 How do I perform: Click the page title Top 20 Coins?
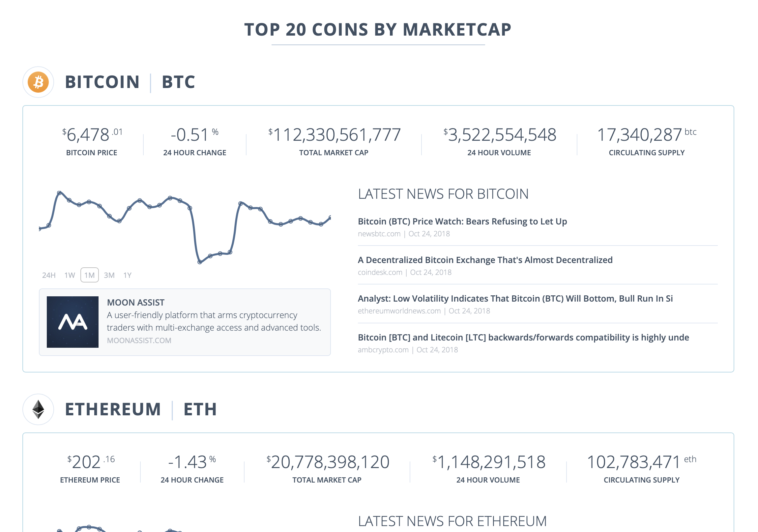[x=378, y=30]
